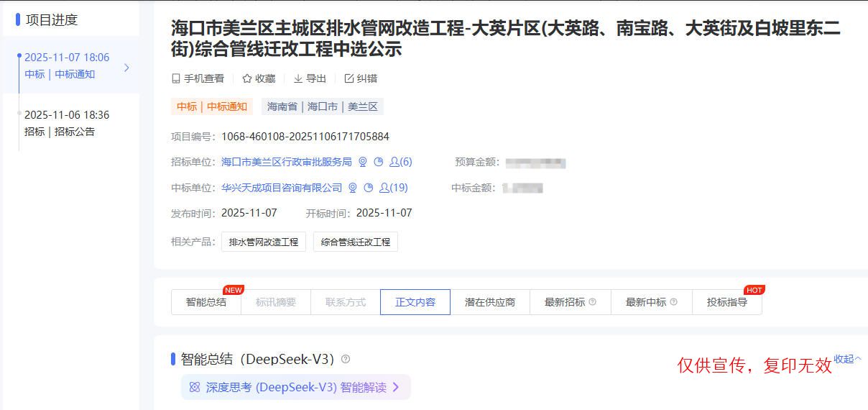Click the 排水管网改造工程 product tag

point(264,242)
